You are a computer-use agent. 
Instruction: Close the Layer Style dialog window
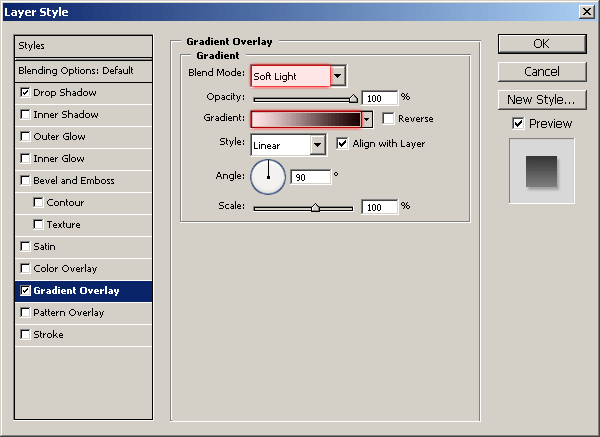point(586,11)
